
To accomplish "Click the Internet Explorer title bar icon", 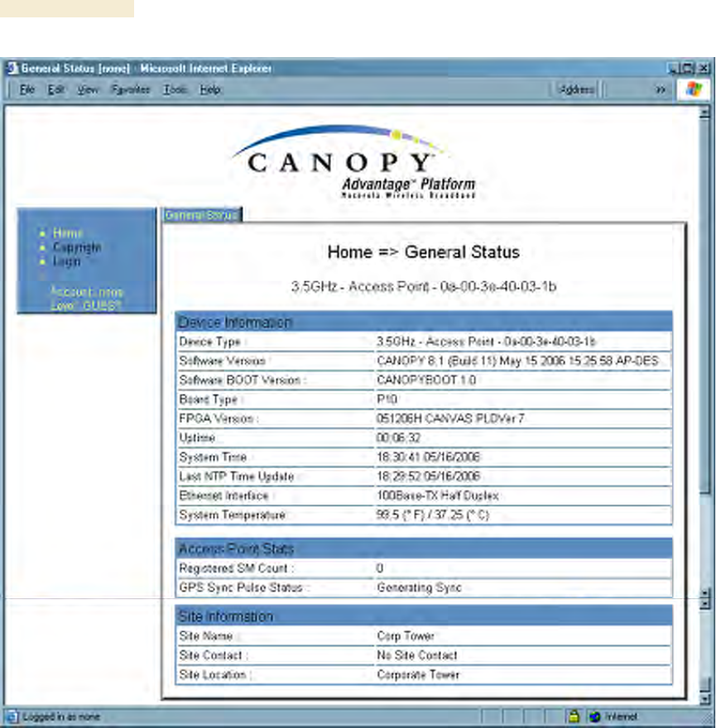I will click(12, 68).
